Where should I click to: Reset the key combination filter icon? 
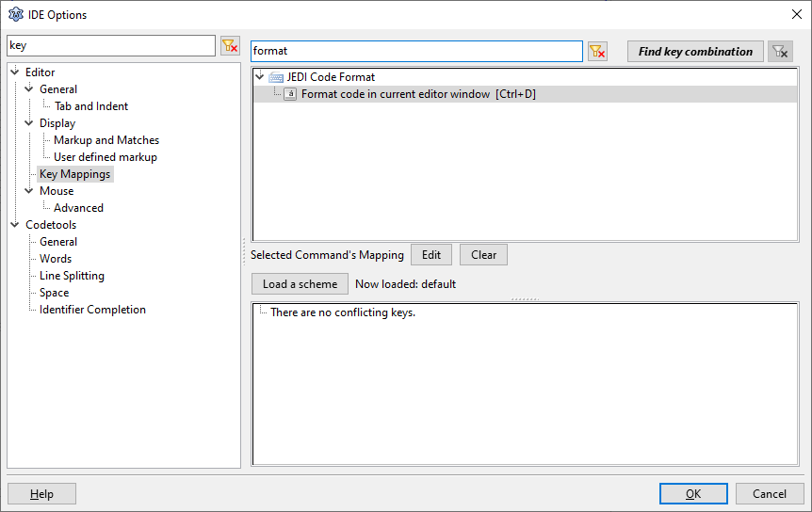(x=780, y=51)
